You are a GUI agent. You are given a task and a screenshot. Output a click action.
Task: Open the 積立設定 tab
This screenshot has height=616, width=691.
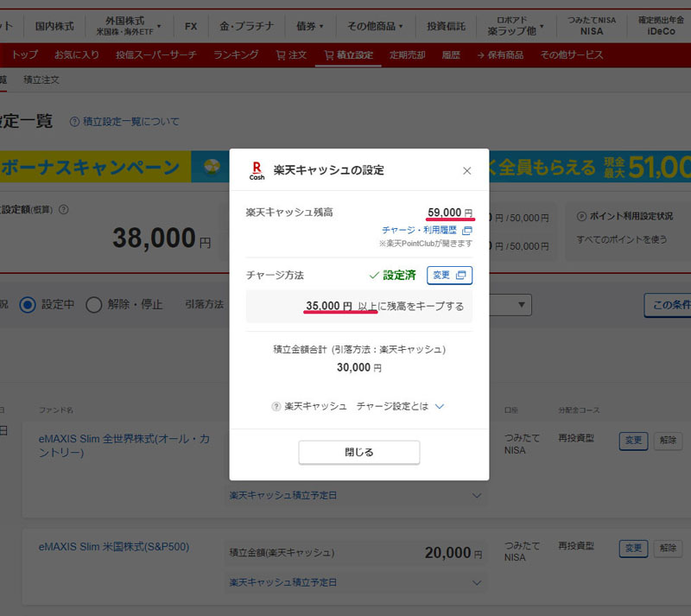tap(348, 55)
